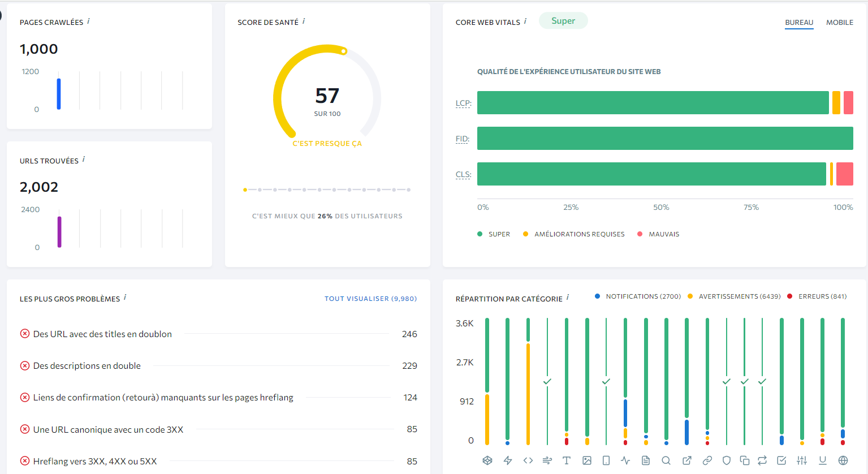The image size is (868, 474).
Task: Toggle Notifications (2700) legend item
Action: point(638,296)
